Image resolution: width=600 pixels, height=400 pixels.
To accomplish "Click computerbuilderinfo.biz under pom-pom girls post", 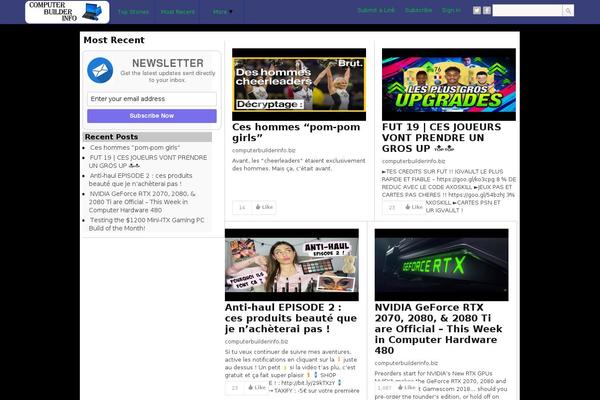I will coord(264,150).
